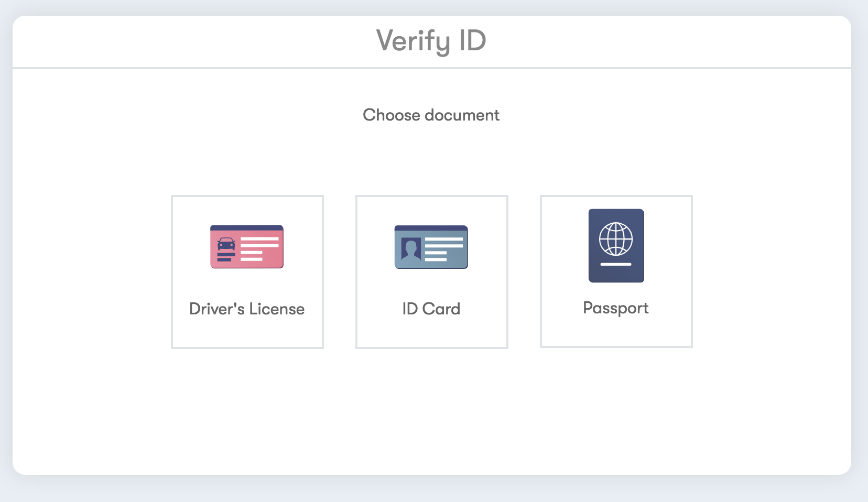Click white text lines on the blue ID icon
The width and height of the screenshot is (868, 502).
point(444,249)
